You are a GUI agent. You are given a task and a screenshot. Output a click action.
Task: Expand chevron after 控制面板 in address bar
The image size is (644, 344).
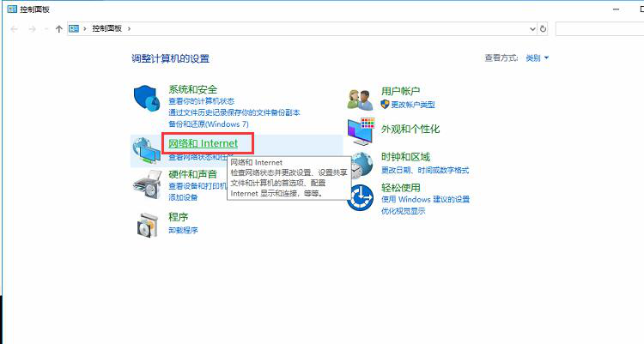[130, 28]
